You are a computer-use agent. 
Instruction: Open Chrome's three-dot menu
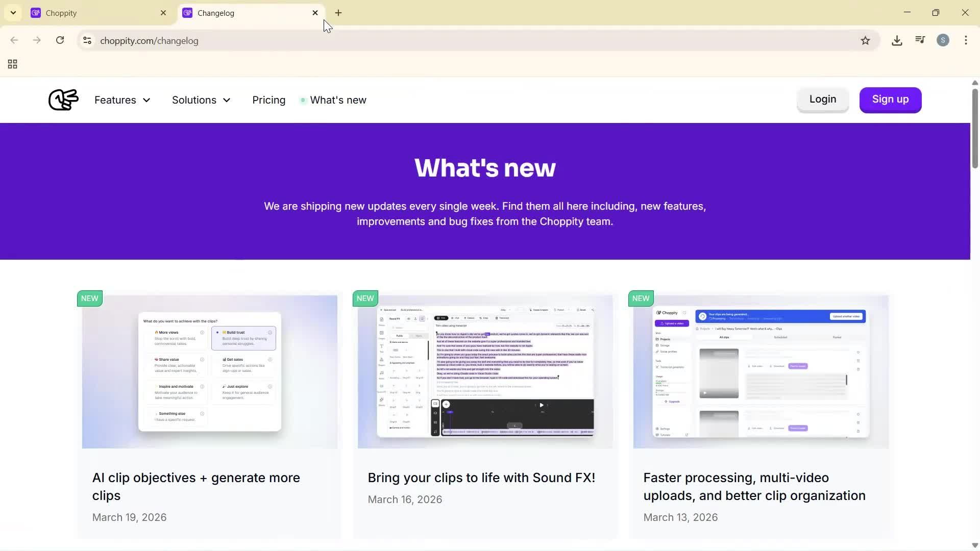966,40
